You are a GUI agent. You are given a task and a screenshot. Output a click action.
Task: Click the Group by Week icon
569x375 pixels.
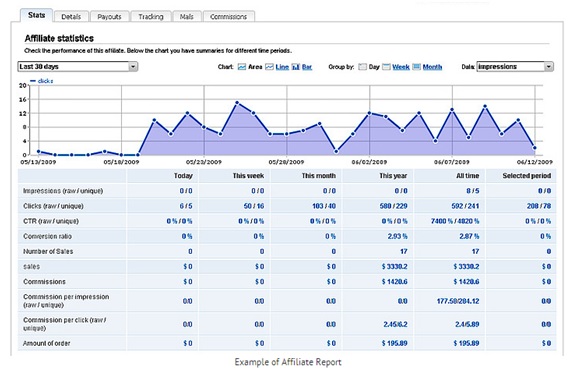[x=386, y=67]
